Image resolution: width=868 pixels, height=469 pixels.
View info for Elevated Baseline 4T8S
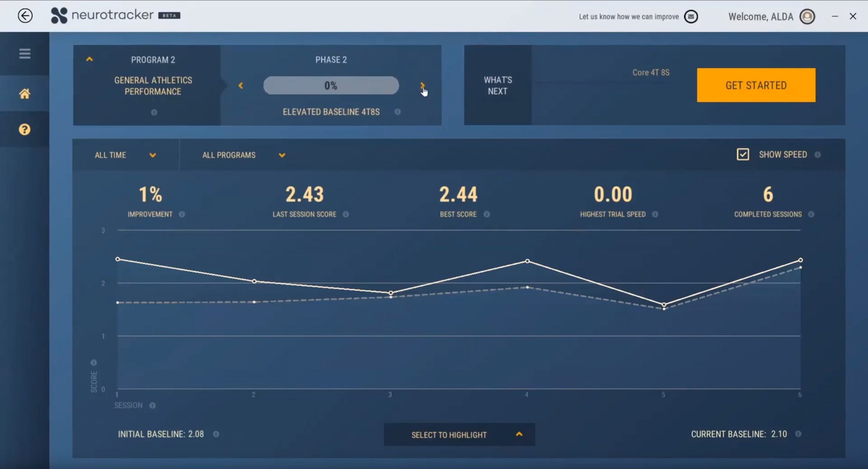click(397, 112)
